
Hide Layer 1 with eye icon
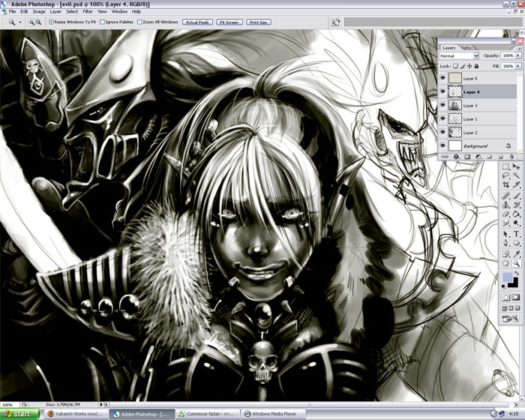[442, 118]
